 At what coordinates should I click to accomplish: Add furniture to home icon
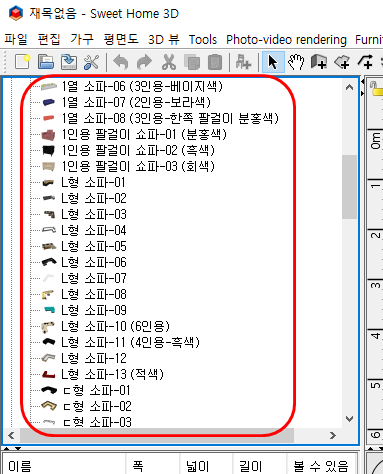[x=243, y=62]
